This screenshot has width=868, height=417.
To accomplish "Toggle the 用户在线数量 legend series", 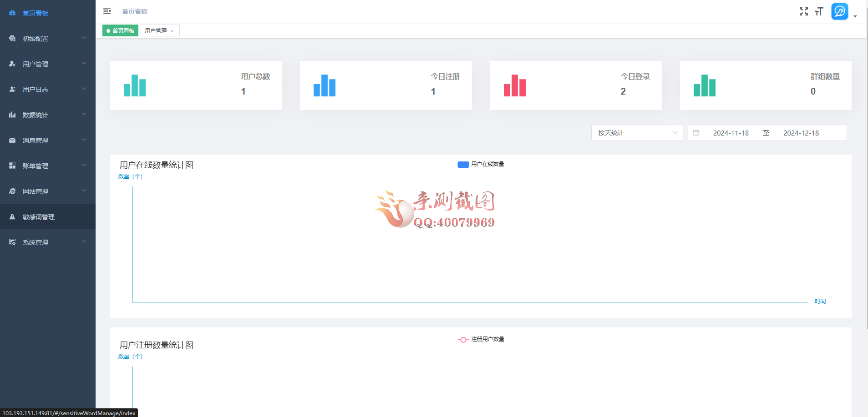I will point(481,164).
